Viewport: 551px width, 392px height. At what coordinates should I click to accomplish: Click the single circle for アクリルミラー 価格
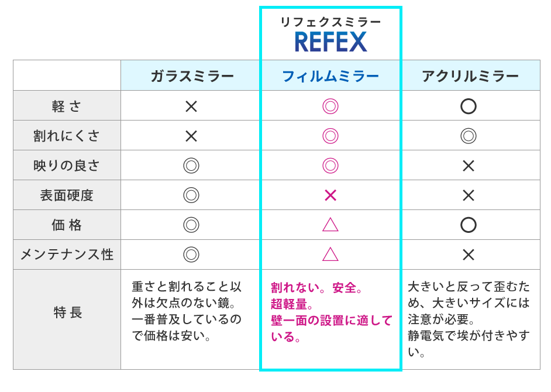coord(468,225)
